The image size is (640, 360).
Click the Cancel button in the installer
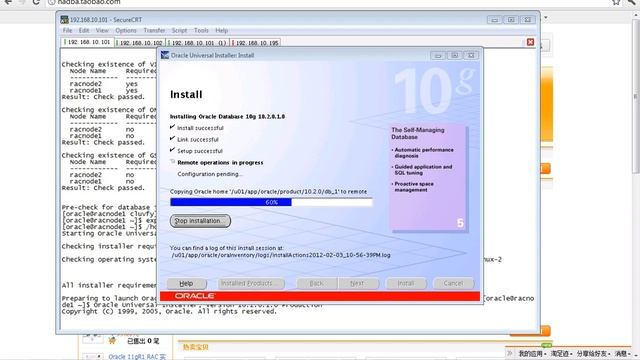coord(453,283)
